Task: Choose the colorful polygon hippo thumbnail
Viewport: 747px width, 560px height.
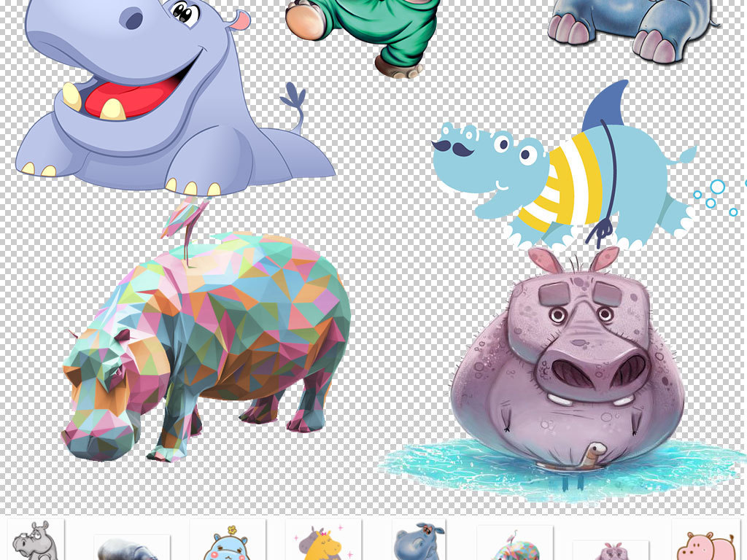Action: (x=515, y=542)
